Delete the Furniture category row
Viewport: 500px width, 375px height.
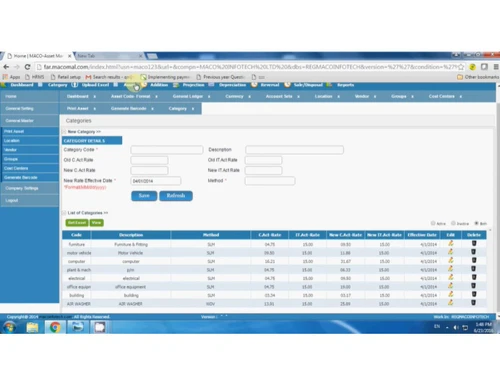click(x=474, y=243)
